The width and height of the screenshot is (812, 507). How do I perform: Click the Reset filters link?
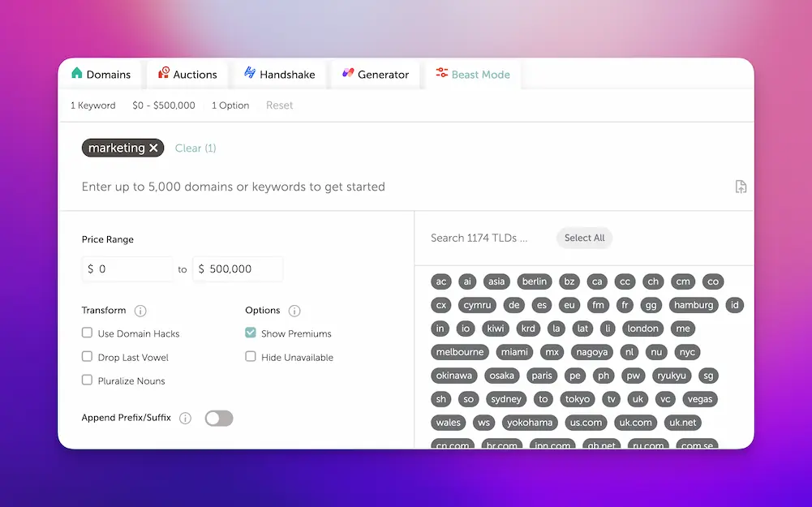(279, 105)
